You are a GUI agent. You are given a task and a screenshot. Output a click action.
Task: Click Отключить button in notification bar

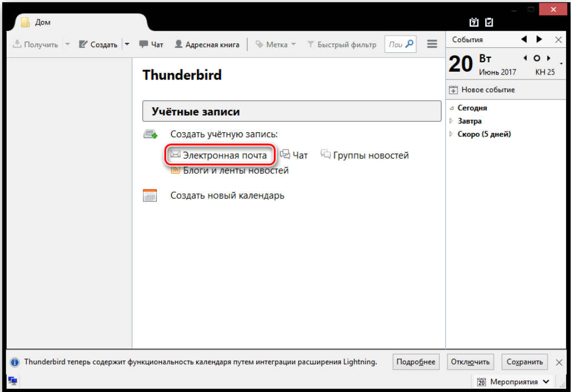pos(470,362)
